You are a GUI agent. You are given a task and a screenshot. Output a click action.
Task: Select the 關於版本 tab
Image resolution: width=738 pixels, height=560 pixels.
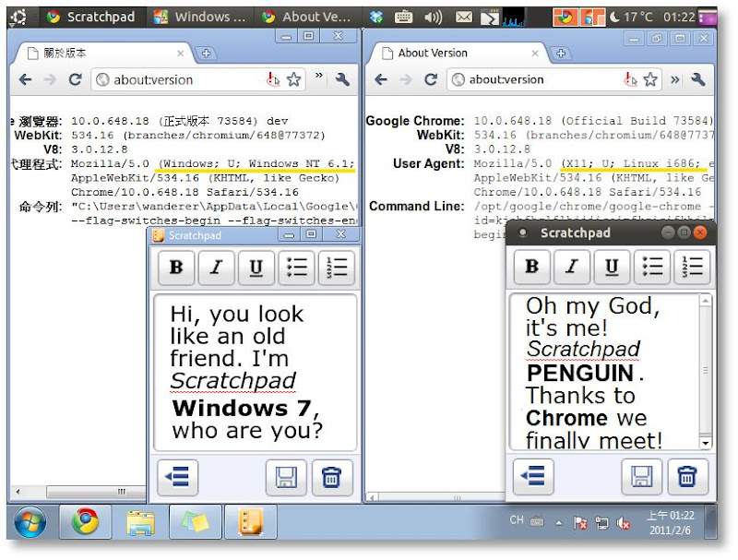(x=103, y=54)
